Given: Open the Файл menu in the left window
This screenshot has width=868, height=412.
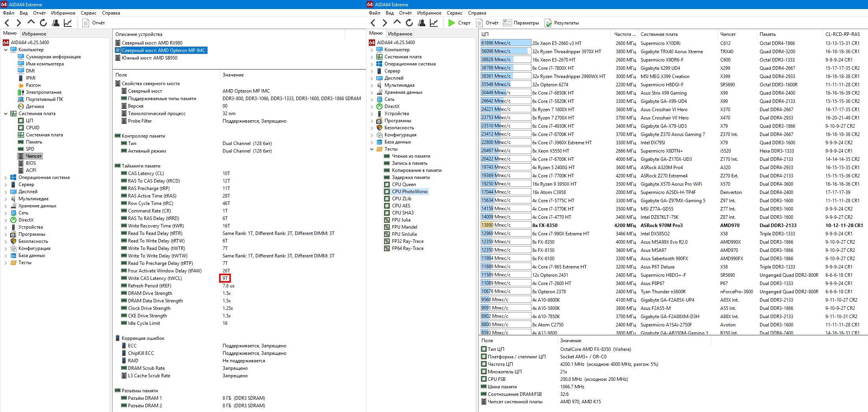Looking at the screenshot, I should tap(8, 13).
